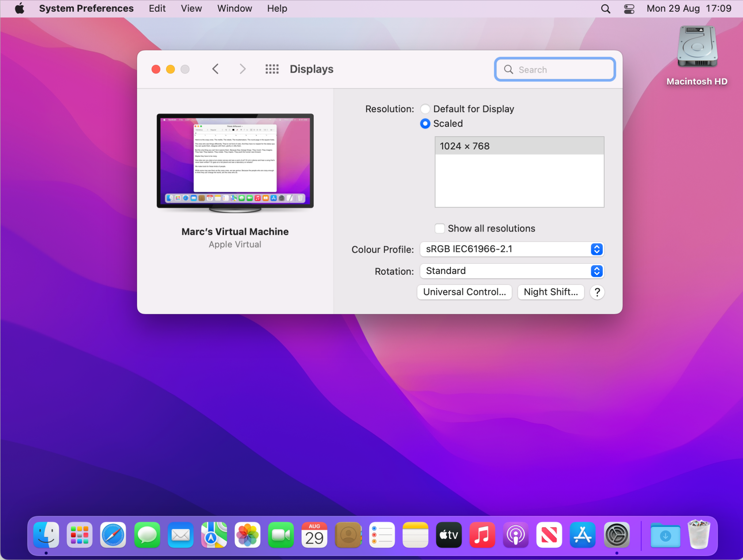Image resolution: width=743 pixels, height=560 pixels.
Task: Go back to previous preference pane
Action: tap(216, 69)
